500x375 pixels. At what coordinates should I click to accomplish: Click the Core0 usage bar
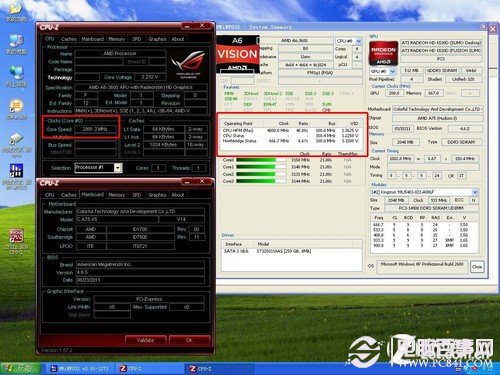point(261,160)
